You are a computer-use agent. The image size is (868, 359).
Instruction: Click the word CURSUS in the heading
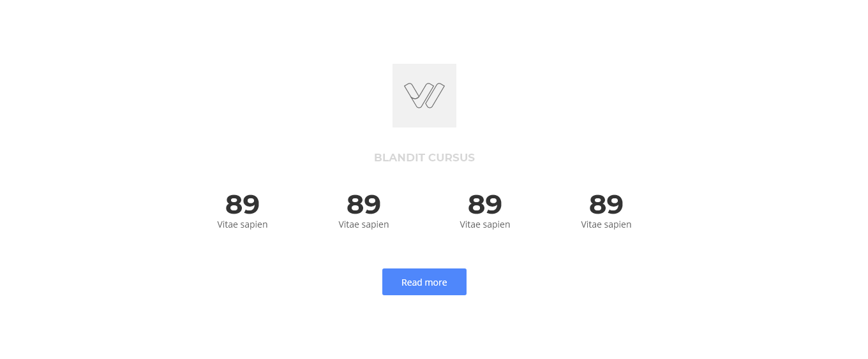(x=452, y=158)
